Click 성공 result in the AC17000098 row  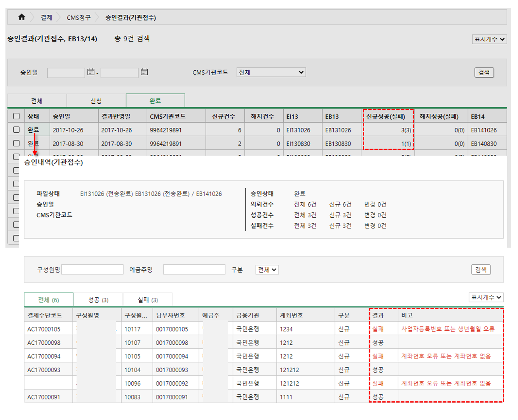pyautogui.click(x=378, y=342)
